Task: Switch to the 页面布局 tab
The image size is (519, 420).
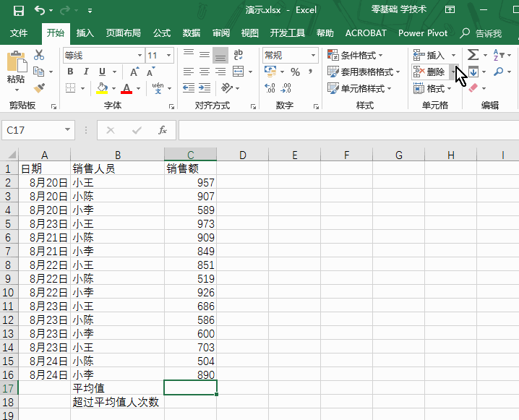Action: tap(123, 33)
